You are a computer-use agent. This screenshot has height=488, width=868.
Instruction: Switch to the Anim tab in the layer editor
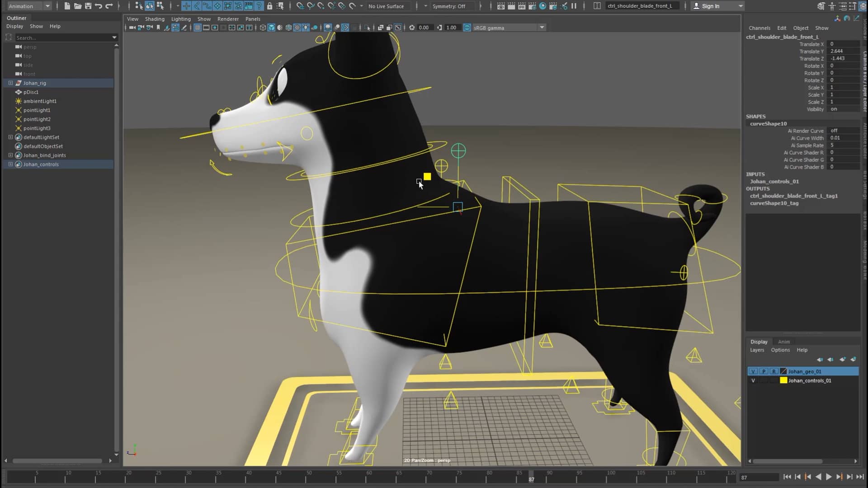pyautogui.click(x=783, y=342)
